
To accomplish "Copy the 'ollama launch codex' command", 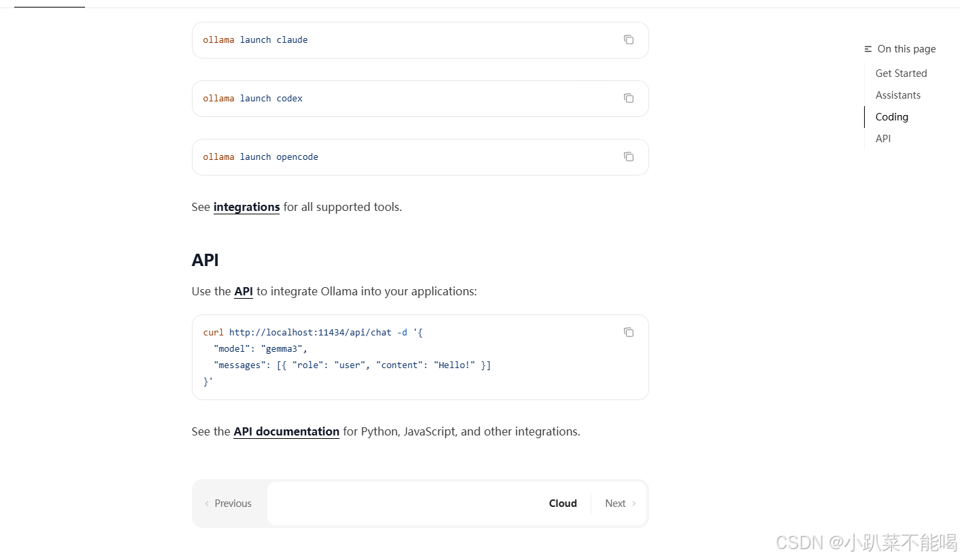I will pos(629,98).
